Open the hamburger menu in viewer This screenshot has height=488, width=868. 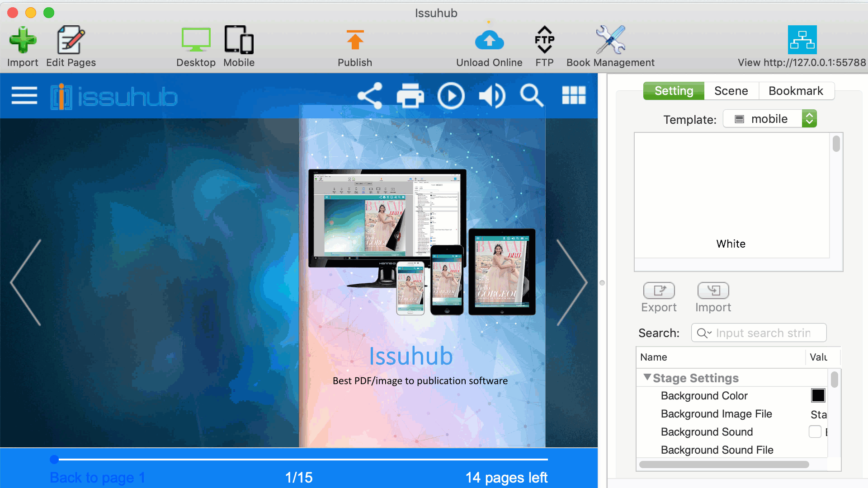(x=24, y=95)
